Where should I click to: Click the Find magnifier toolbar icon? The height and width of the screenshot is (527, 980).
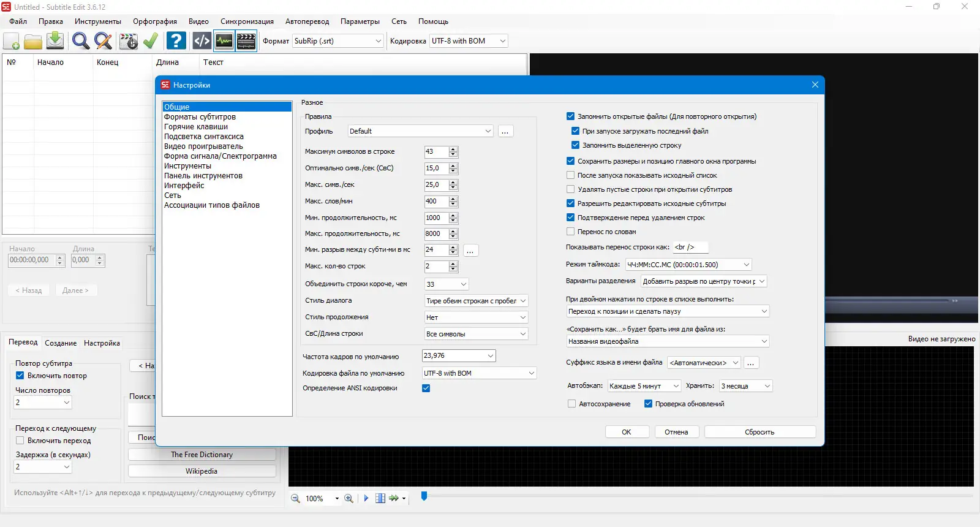(x=81, y=41)
